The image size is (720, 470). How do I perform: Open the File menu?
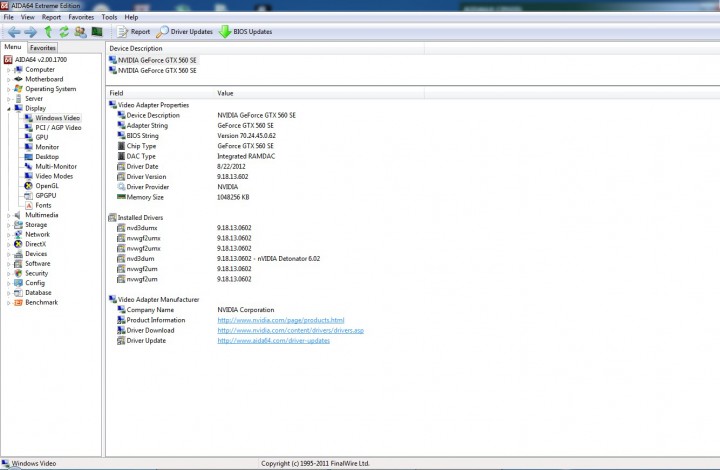pos(9,17)
